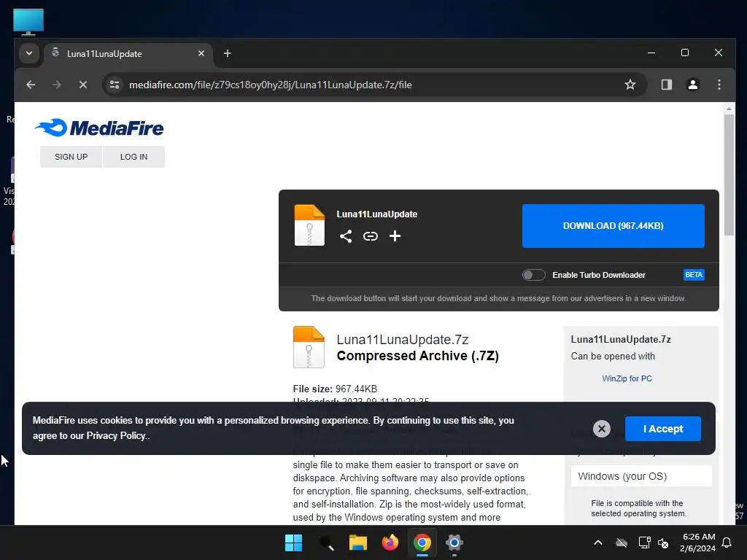
Task: Open Firefox from the taskbar
Action: (x=390, y=542)
